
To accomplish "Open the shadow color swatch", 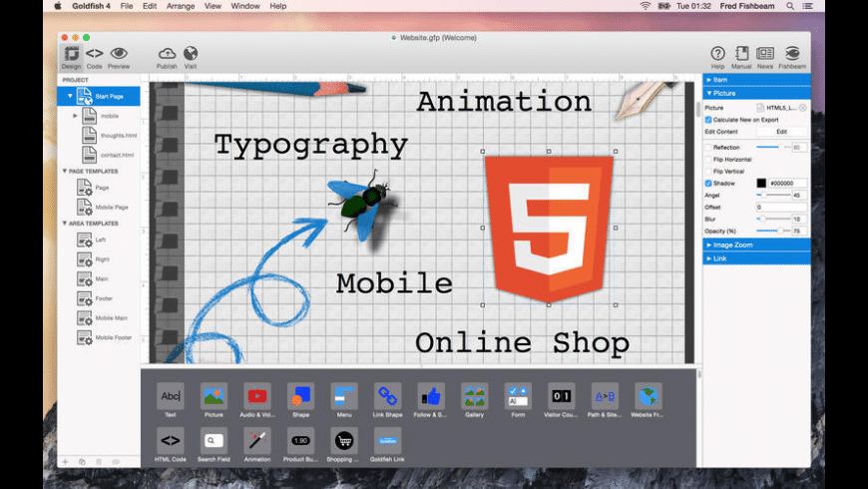I will [761, 184].
